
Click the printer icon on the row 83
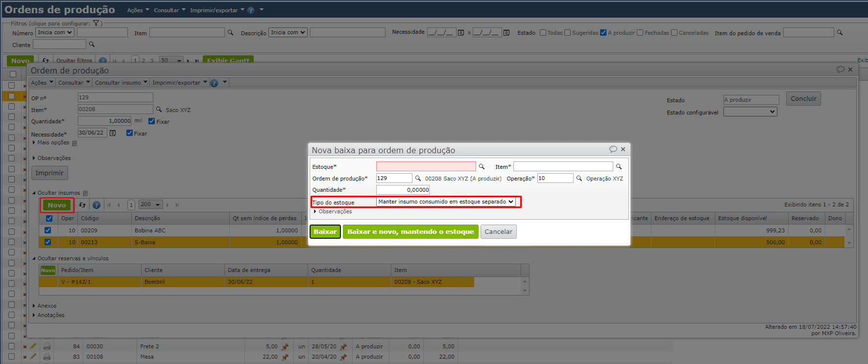pos(47,357)
